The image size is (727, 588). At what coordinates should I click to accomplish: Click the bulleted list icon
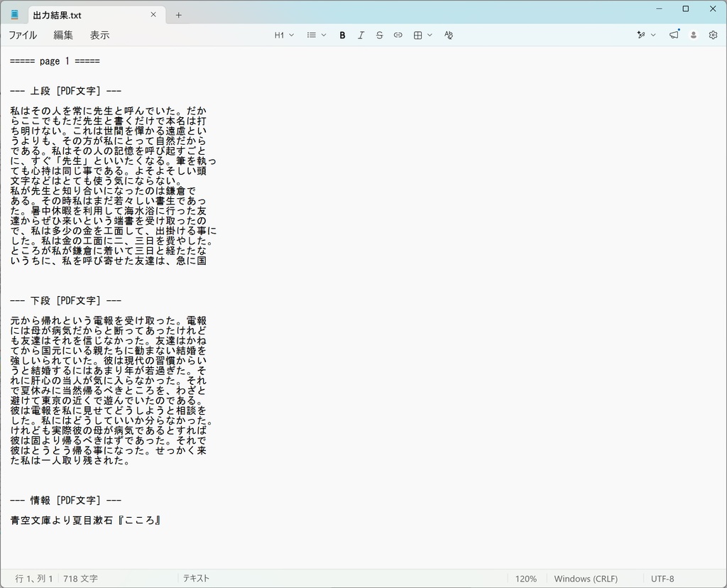pyautogui.click(x=312, y=36)
